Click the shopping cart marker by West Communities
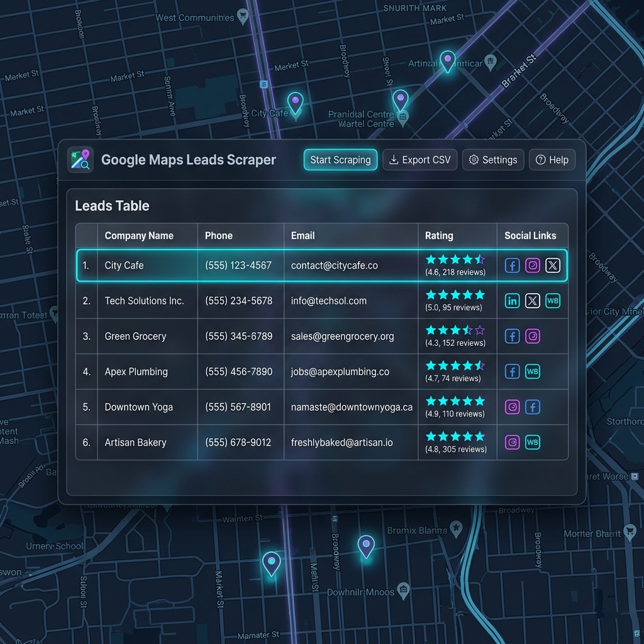This screenshot has height=644, width=644. click(x=243, y=17)
